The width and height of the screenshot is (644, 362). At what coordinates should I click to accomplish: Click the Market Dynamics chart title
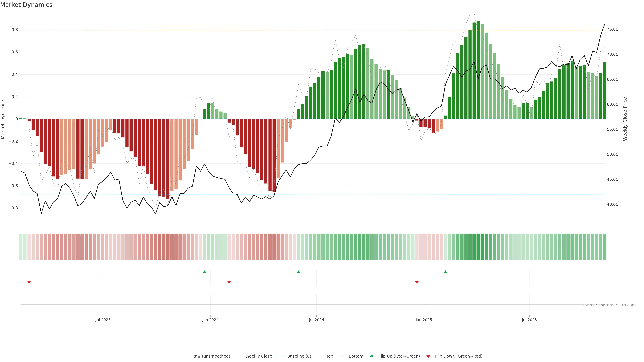(x=26, y=5)
